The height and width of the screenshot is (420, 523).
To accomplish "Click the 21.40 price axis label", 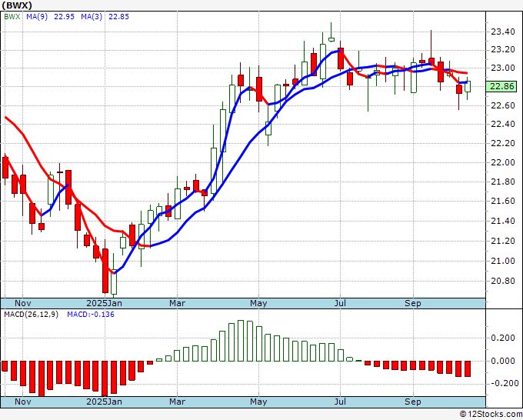I will (502, 221).
